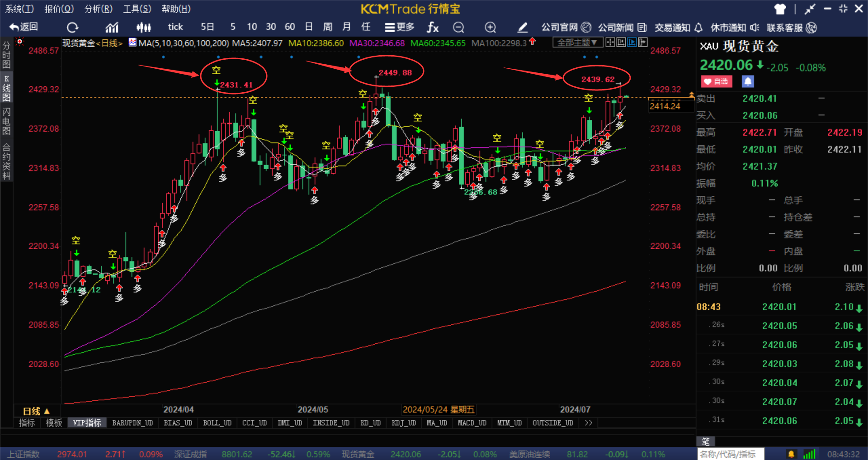868x460 pixels.
Task: Toggle the 日线 period indicator at bottom-left
Action: point(36,411)
